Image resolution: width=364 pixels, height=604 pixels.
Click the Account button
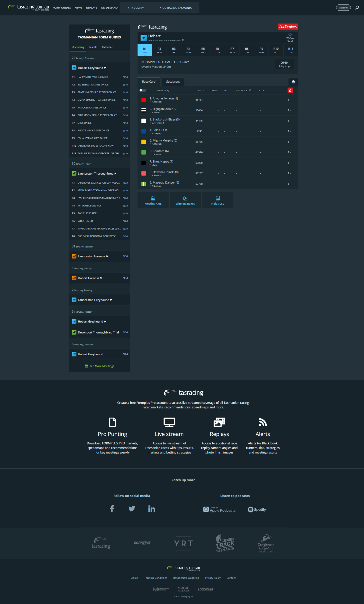(343, 8)
